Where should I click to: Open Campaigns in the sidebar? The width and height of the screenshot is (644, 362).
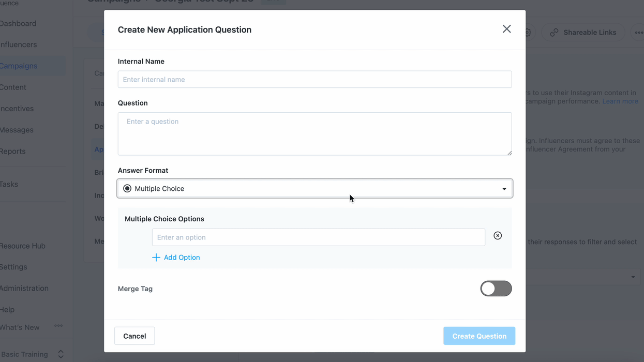click(19, 66)
